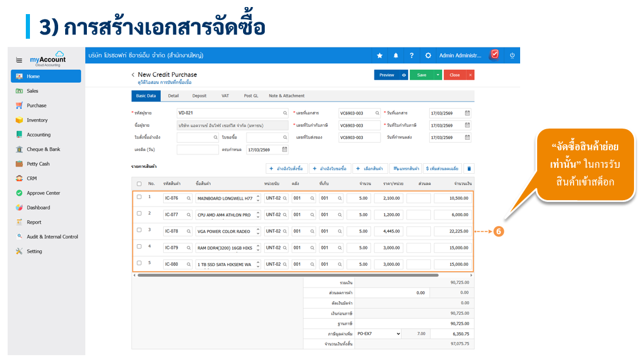Click the help question mark icon

tap(412, 56)
